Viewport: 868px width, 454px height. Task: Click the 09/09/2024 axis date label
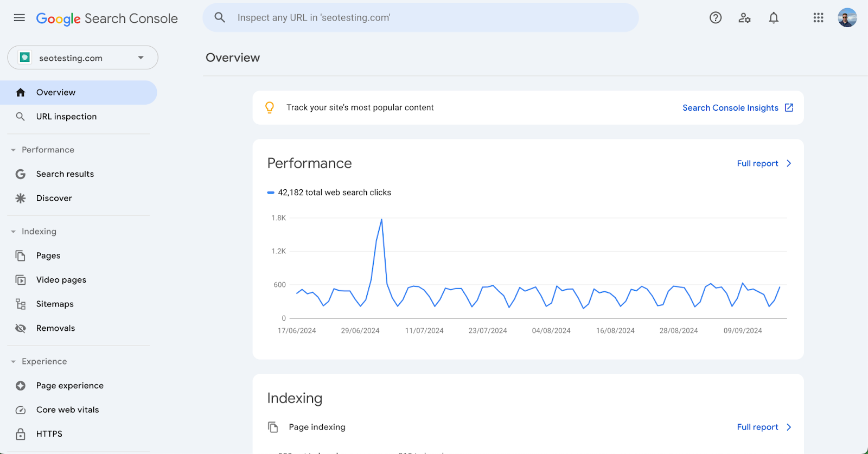[743, 331]
